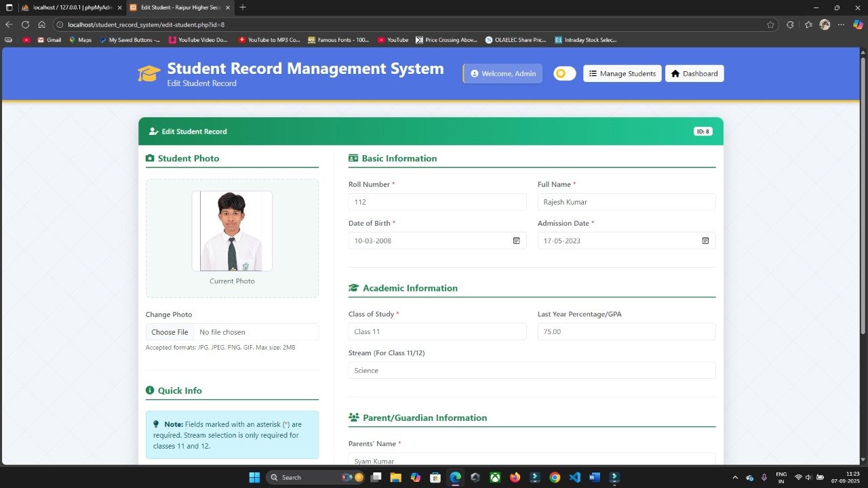Open the Welcome, Admin user menu

coord(502,74)
